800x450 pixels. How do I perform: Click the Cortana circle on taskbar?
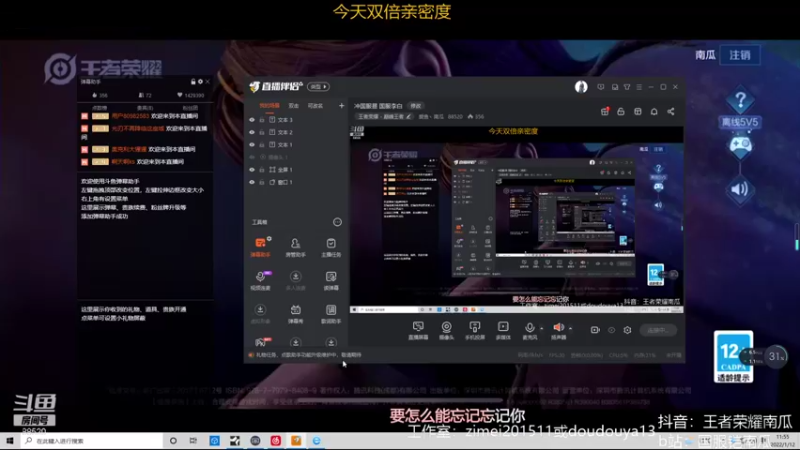pyautogui.click(x=173, y=441)
